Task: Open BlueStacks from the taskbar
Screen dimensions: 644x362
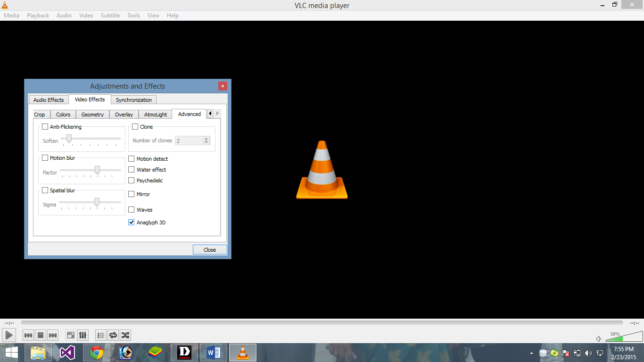Action: pos(155,353)
